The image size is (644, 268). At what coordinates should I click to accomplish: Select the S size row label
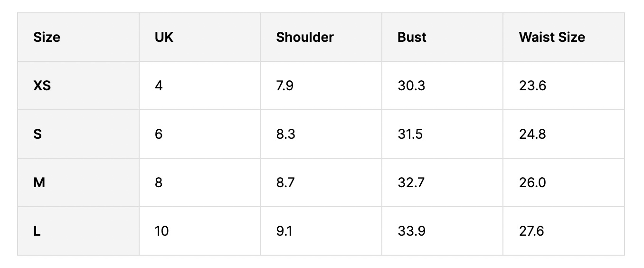[x=38, y=134]
